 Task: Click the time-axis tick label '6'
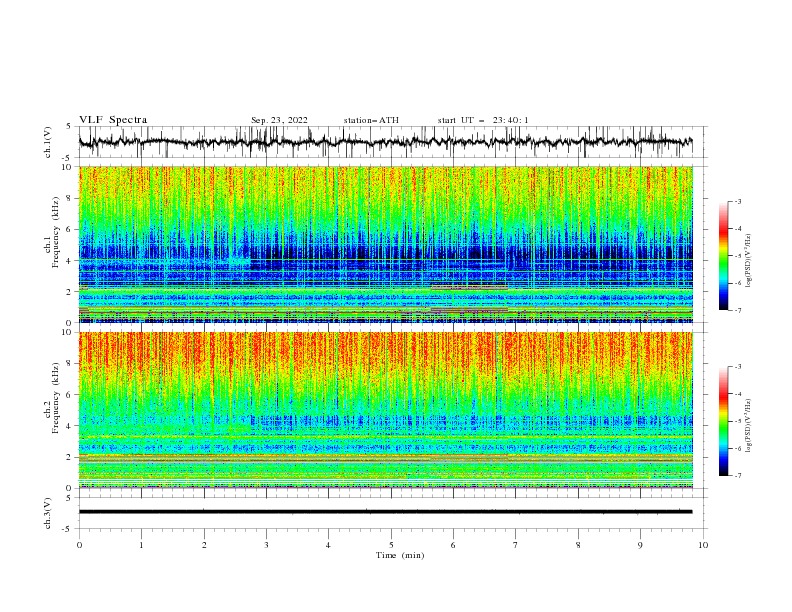tap(453, 545)
